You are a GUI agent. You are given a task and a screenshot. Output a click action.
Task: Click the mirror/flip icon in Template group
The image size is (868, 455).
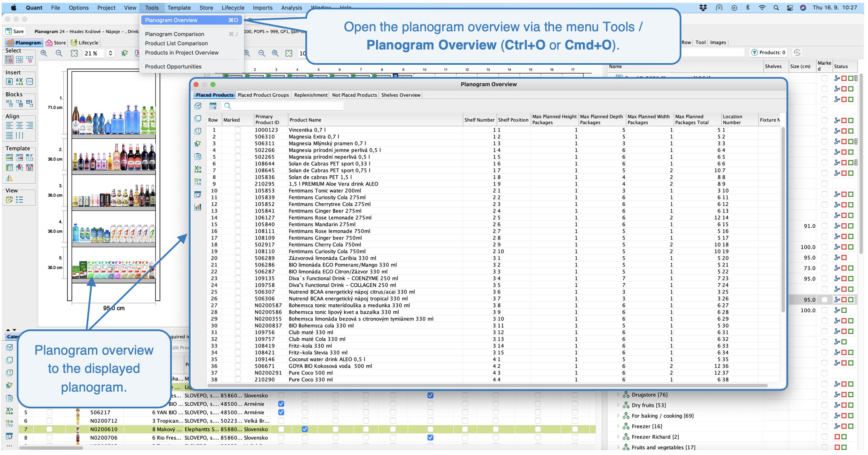click(9, 178)
